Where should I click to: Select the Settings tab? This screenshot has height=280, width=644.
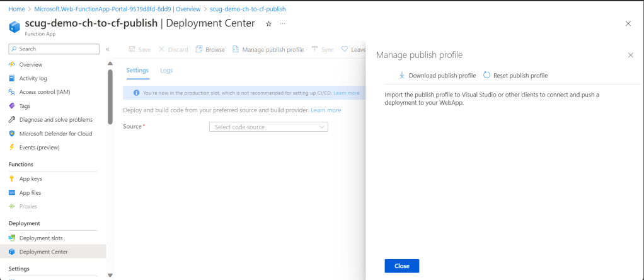point(137,71)
